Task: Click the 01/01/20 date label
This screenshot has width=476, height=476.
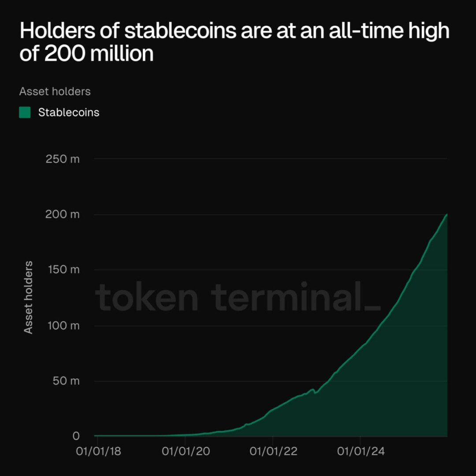Action: tap(186, 451)
